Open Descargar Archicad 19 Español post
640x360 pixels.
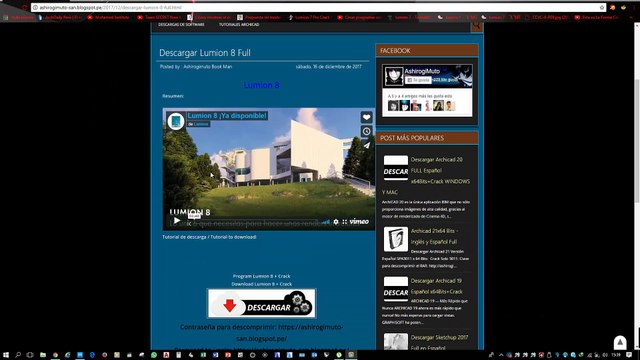click(436, 286)
